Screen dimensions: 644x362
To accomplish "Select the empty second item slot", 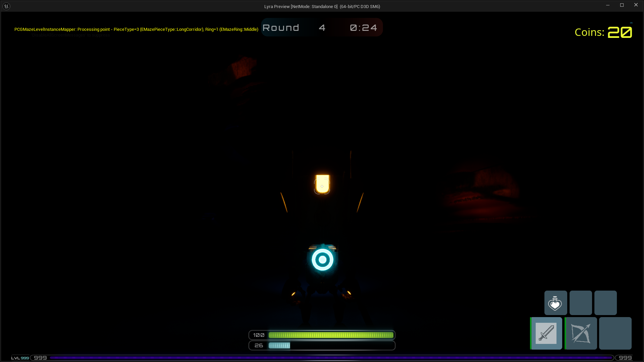I will (581, 303).
